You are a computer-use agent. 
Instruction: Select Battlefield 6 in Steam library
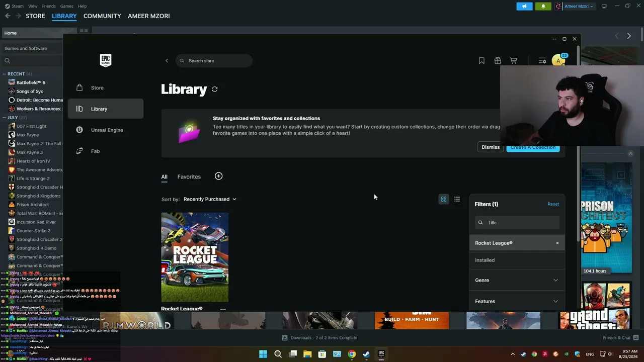coord(31,82)
